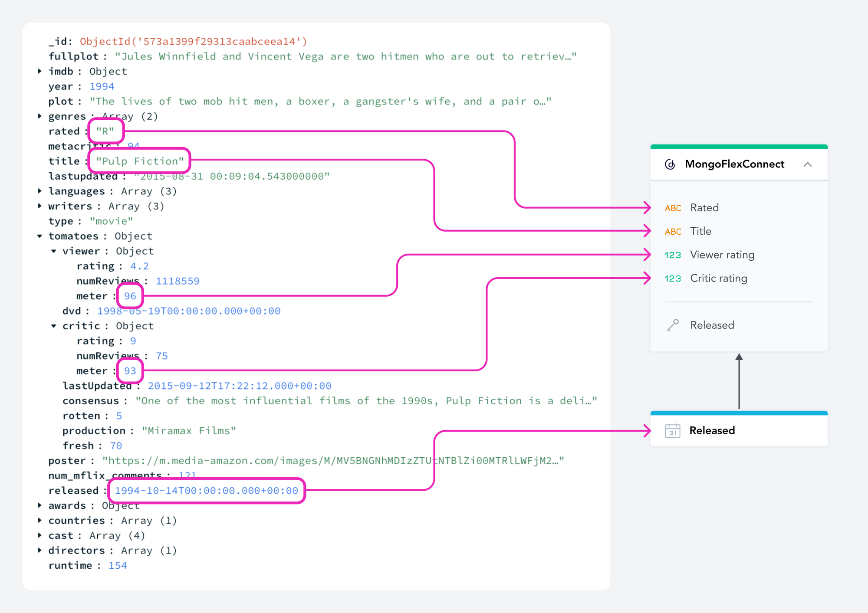Collapse the tomatoes Object field
The width and height of the screenshot is (868, 613).
[x=40, y=236]
